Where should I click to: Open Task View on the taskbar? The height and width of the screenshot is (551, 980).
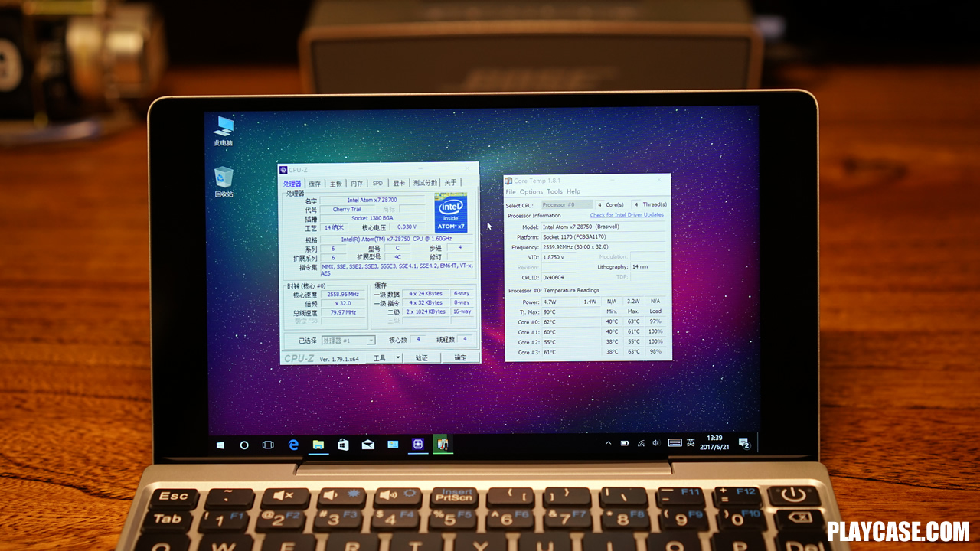(268, 445)
